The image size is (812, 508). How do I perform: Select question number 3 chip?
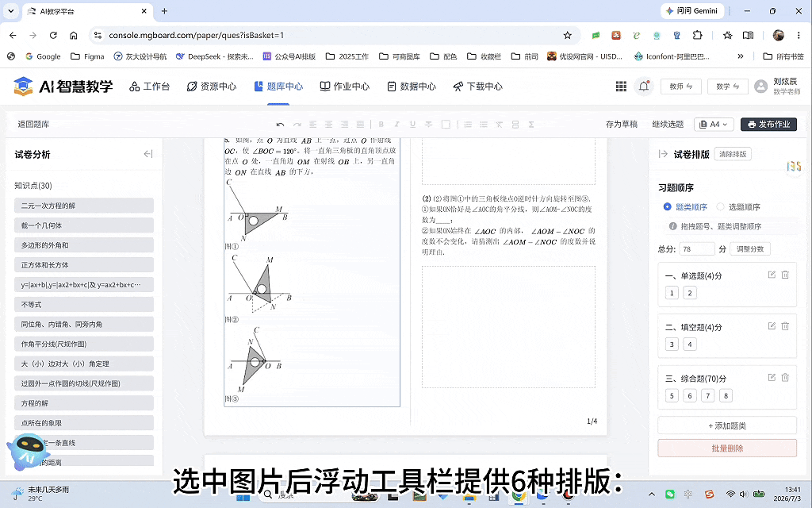coord(672,344)
